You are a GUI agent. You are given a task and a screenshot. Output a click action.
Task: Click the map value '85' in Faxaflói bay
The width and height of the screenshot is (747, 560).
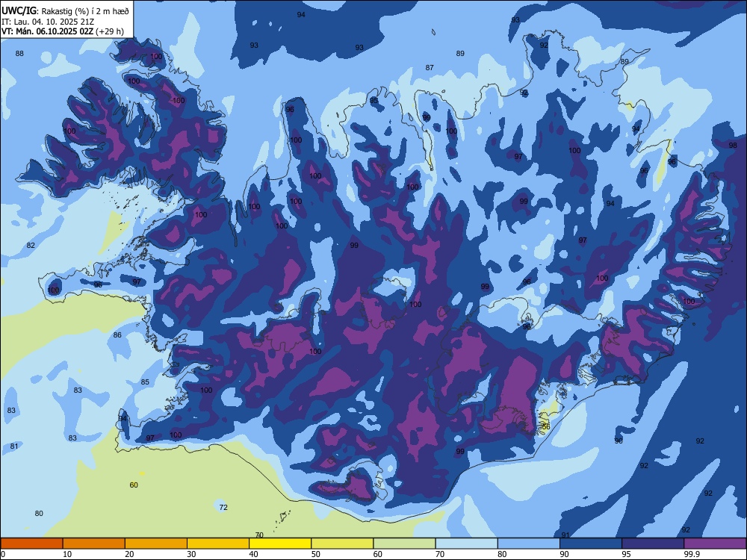[x=146, y=382]
